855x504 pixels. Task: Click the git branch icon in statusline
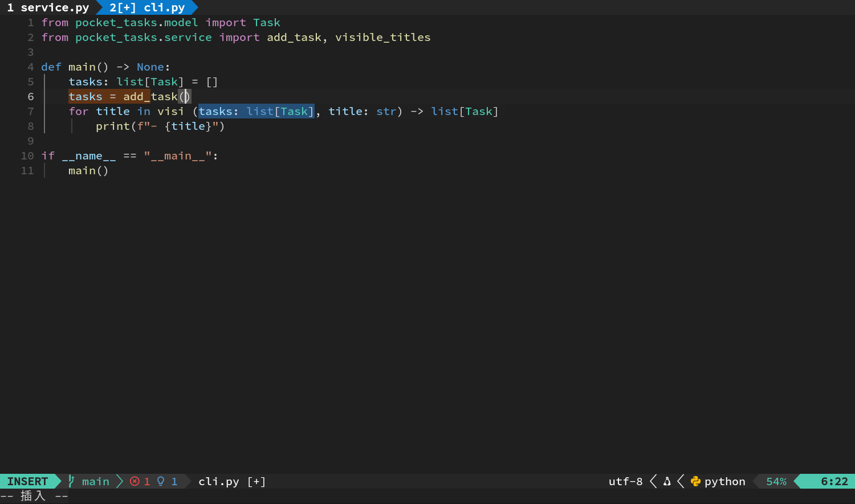coord(71,481)
